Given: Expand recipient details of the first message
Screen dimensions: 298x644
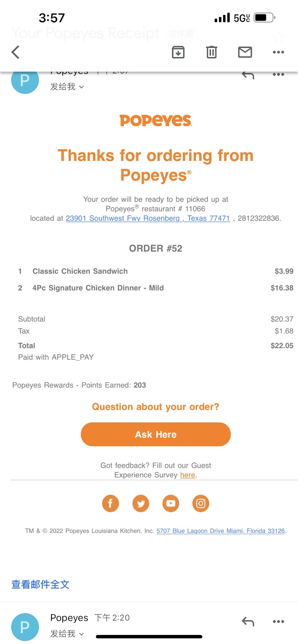Looking at the screenshot, I should [67, 87].
